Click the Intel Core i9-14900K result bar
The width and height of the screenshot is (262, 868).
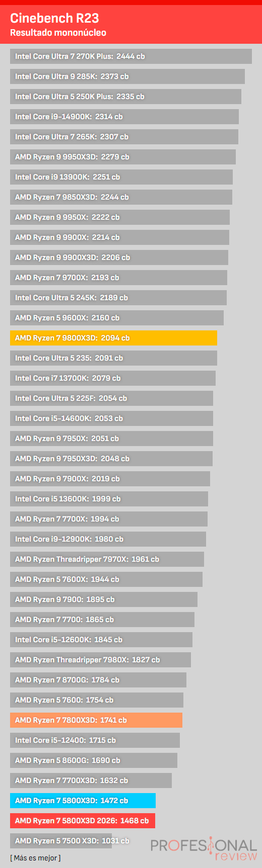tap(124, 117)
